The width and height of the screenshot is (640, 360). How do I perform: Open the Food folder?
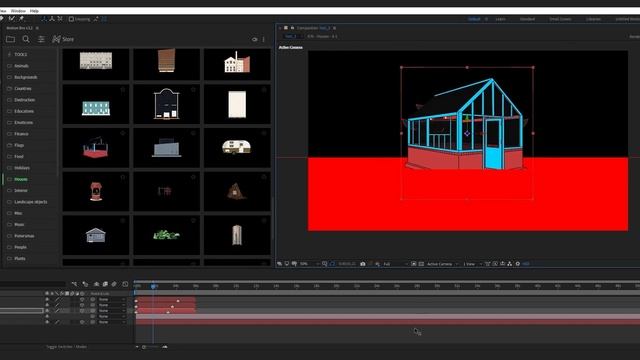(19, 157)
